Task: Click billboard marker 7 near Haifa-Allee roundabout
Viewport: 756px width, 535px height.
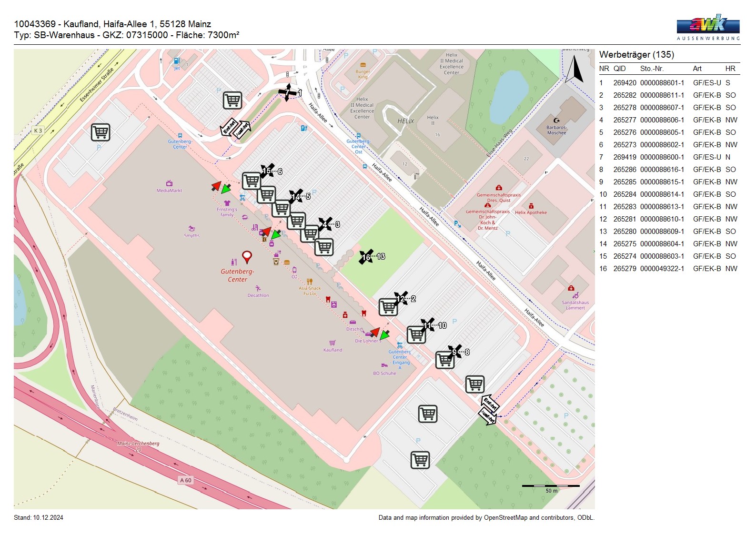Action: coord(287,92)
